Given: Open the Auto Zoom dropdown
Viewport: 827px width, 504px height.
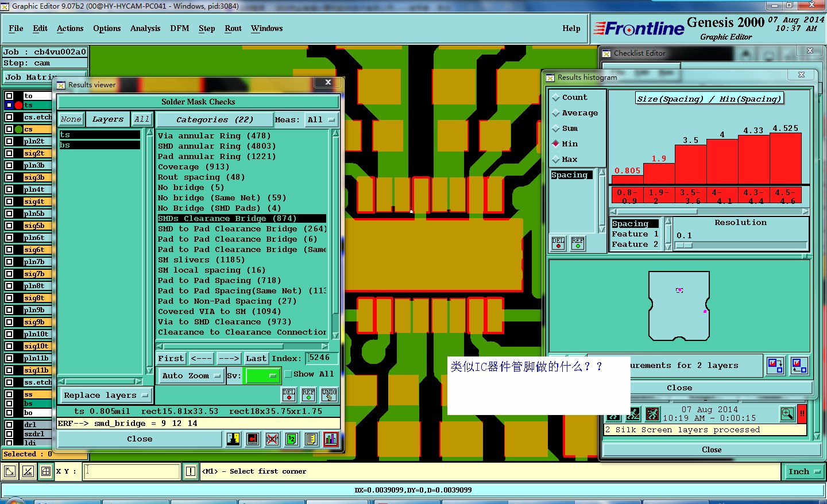Looking at the screenshot, I should pyautogui.click(x=191, y=375).
